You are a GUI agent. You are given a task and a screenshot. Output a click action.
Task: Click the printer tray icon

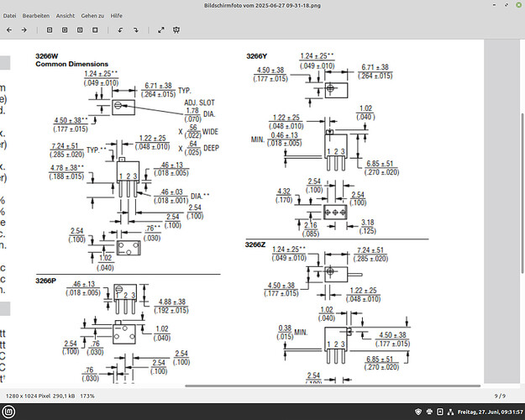point(429,412)
